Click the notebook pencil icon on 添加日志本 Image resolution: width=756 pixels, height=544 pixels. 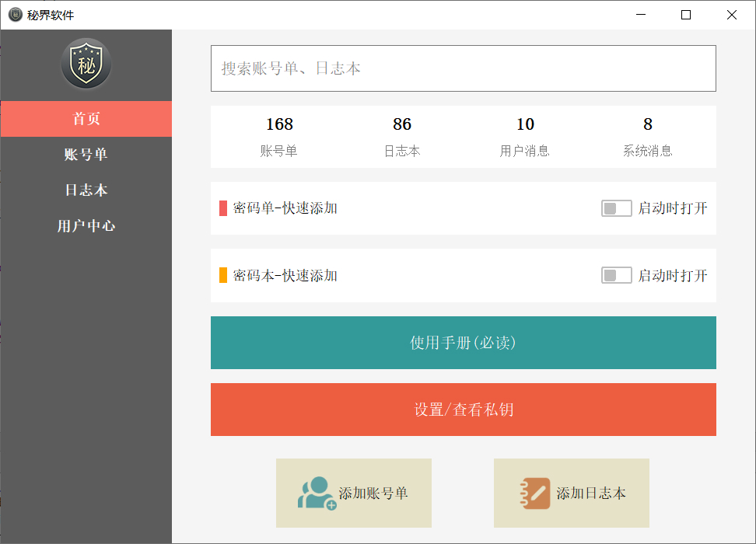534,493
